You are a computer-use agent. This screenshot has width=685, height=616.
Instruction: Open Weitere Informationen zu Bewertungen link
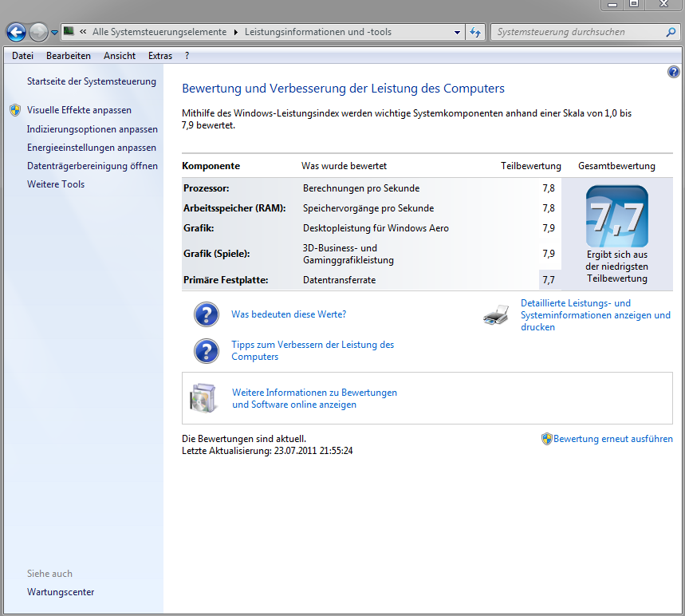pyautogui.click(x=314, y=399)
